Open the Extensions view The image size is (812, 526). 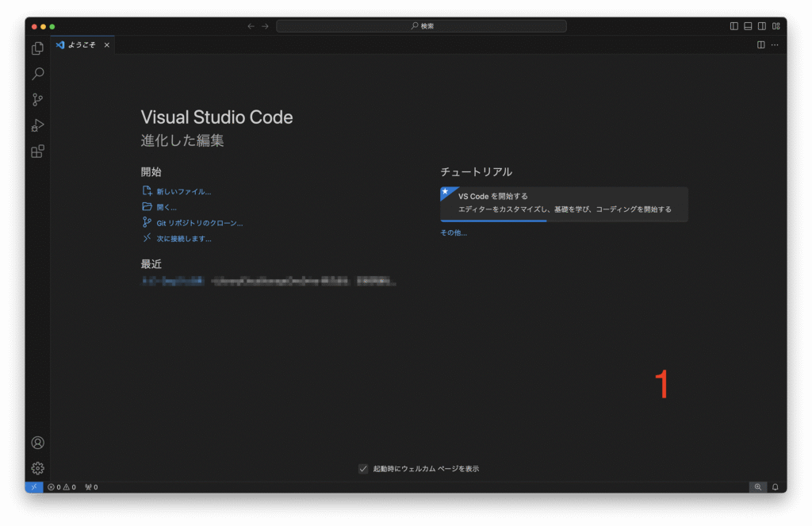point(37,152)
